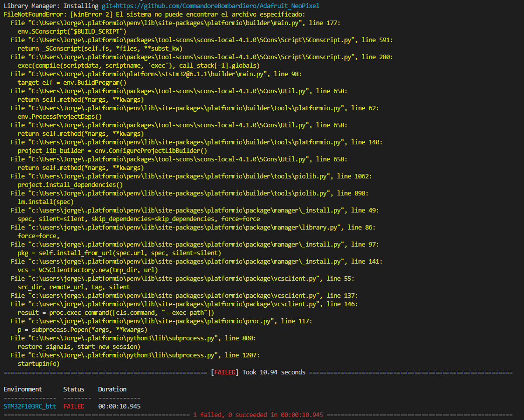The width and height of the screenshot is (524, 420).
Task: Click the Status column header
Action: tap(74, 389)
